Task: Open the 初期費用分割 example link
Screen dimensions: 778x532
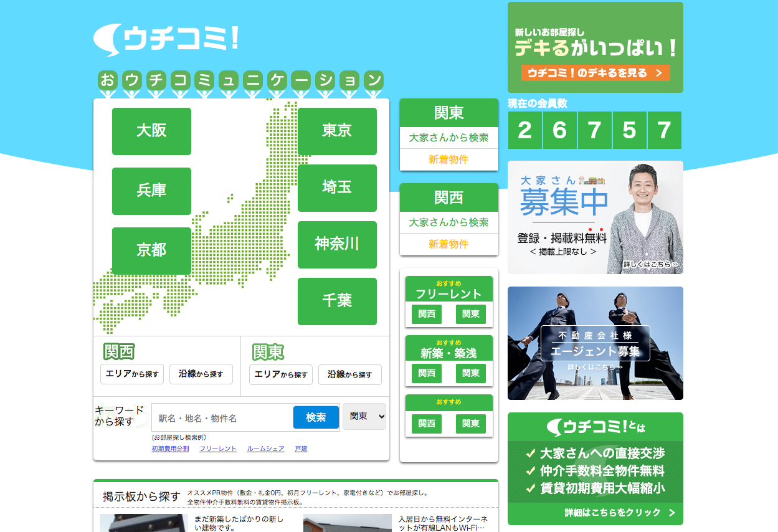Action: point(170,449)
